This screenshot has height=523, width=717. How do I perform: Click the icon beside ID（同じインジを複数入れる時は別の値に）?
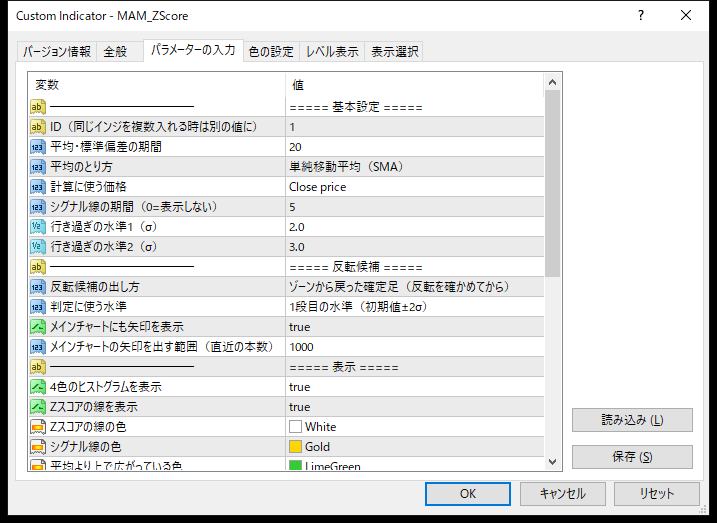[38, 127]
